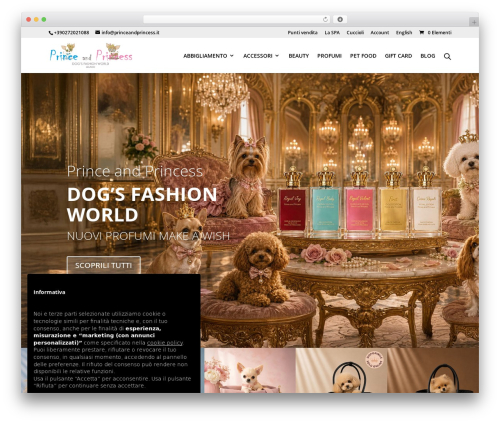Click the new tab plus button
The width and height of the screenshot is (500, 423).
[474, 22]
